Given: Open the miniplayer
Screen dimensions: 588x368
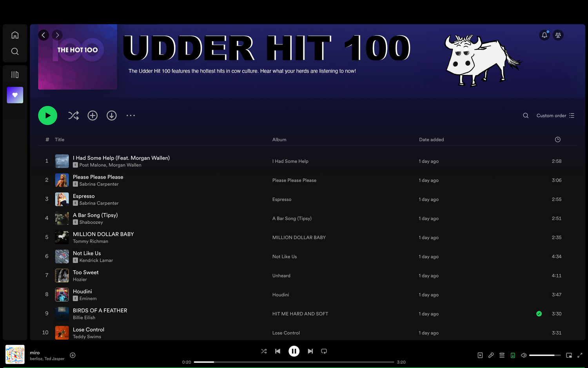Looking at the screenshot, I should click(x=569, y=355).
